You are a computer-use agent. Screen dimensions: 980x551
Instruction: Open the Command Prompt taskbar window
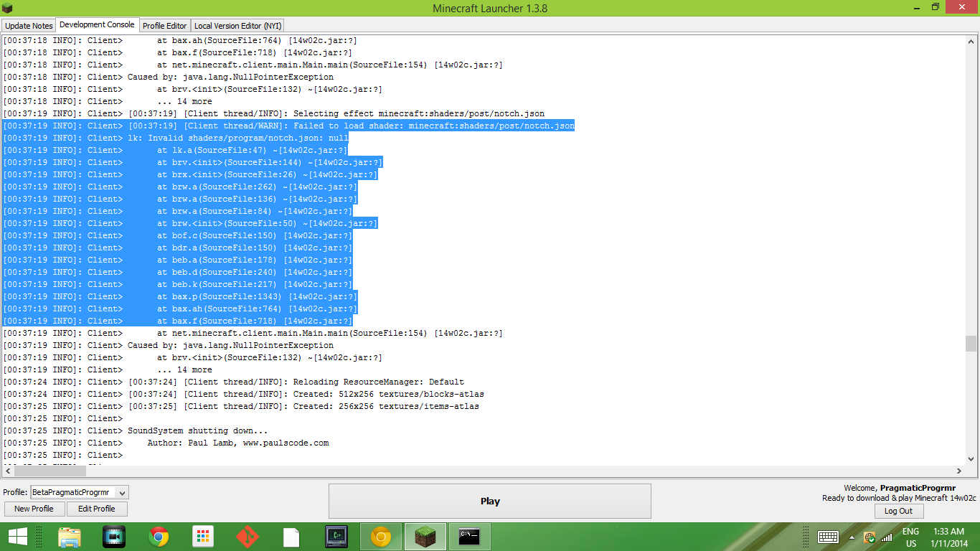pyautogui.click(x=470, y=537)
